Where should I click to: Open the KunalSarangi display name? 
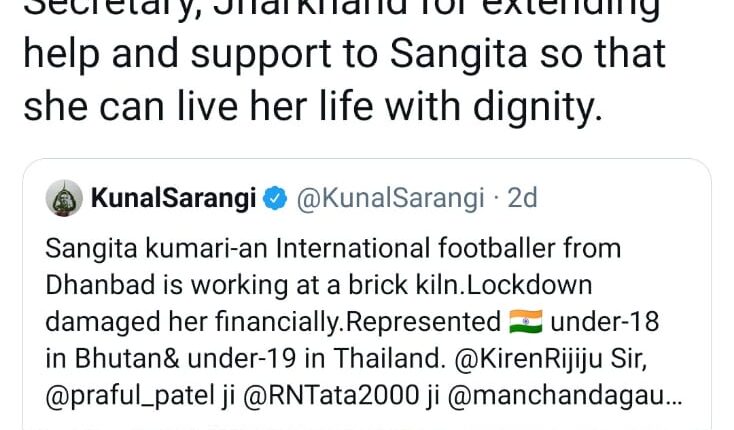pos(174,199)
